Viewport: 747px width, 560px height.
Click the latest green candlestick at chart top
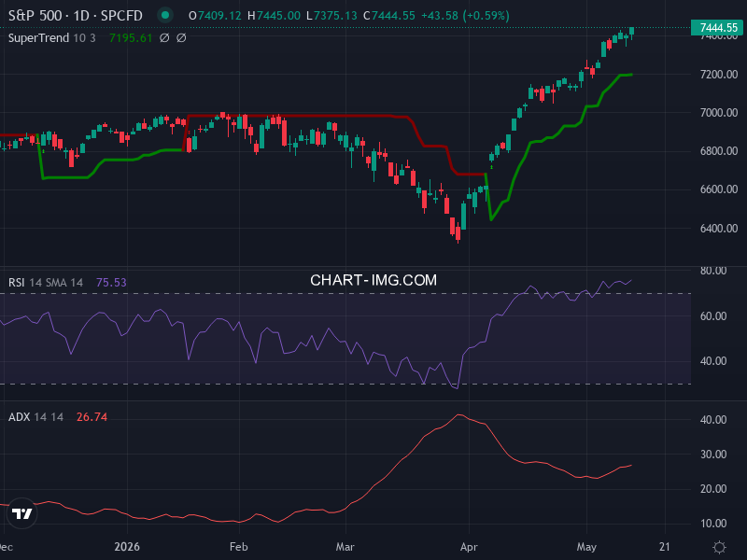click(x=632, y=32)
